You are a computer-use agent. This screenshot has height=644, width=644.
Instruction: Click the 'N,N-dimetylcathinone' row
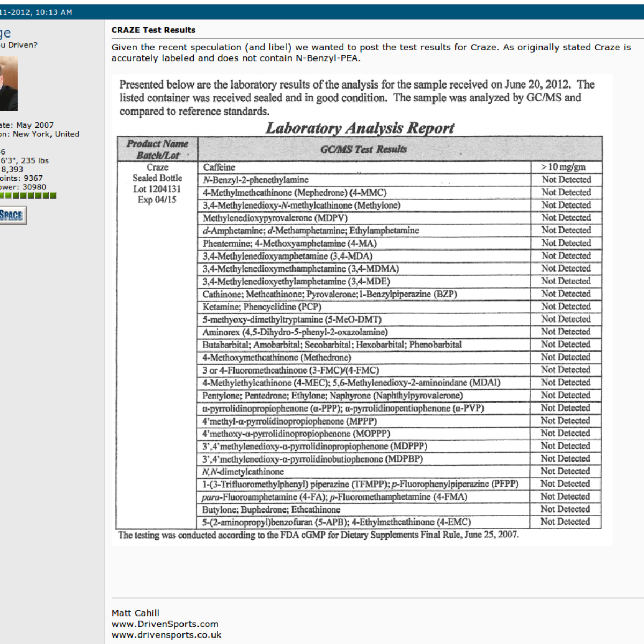click(364, 472)
